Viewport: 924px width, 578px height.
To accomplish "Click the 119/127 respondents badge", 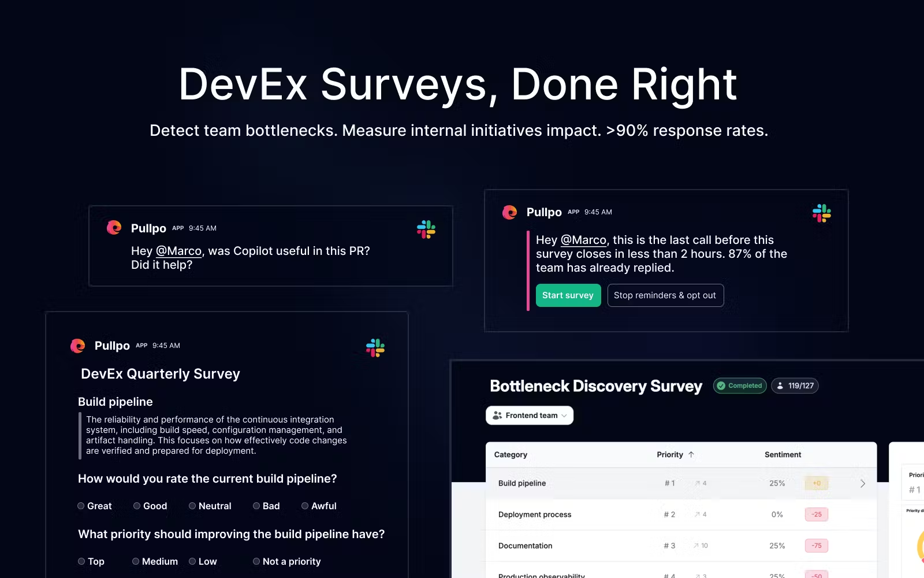I will 795,386.
